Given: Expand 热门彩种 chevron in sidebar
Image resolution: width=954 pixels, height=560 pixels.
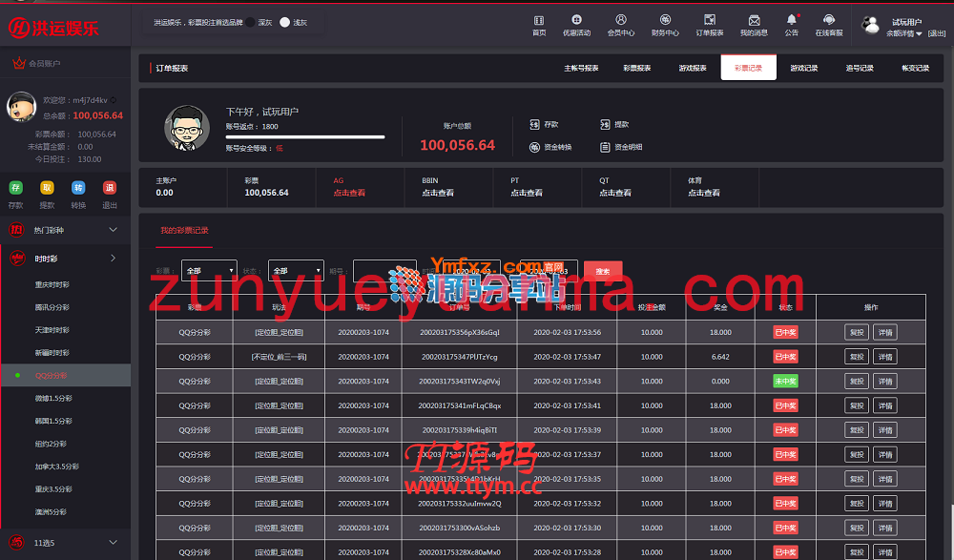Looking at the screenshot, I should (x=114, y=230).
